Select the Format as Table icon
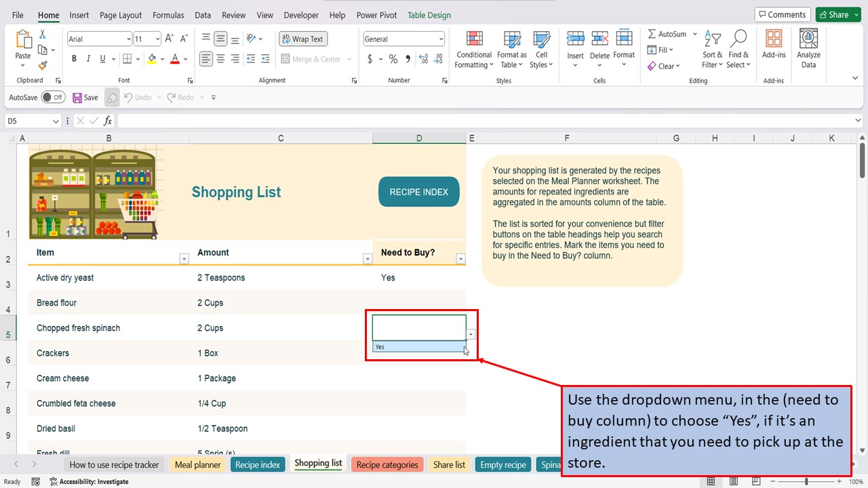The width and height of the screenshot is (868, 488). point(511,49)
